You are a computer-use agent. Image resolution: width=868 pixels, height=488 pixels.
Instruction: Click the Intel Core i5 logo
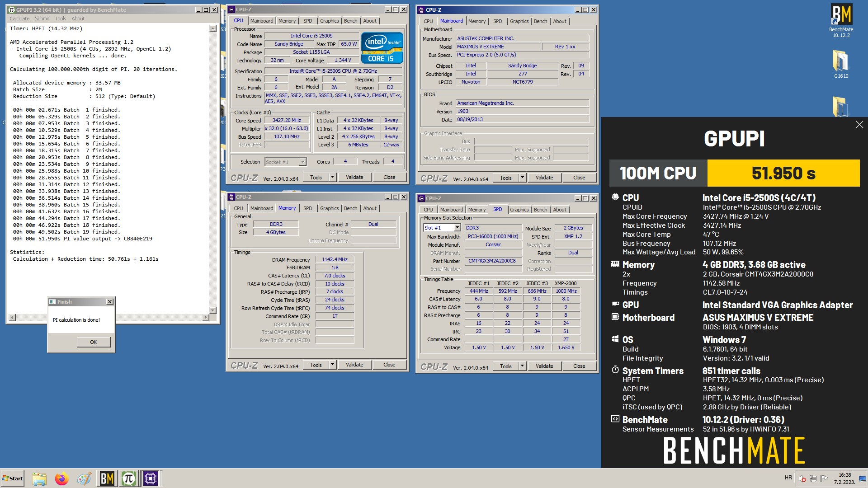coord(382,47)
